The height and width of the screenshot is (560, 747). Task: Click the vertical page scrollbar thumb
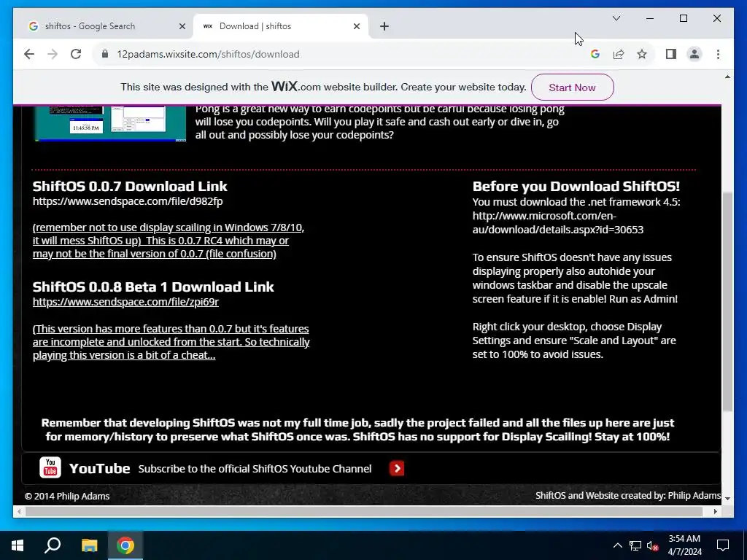727,302
